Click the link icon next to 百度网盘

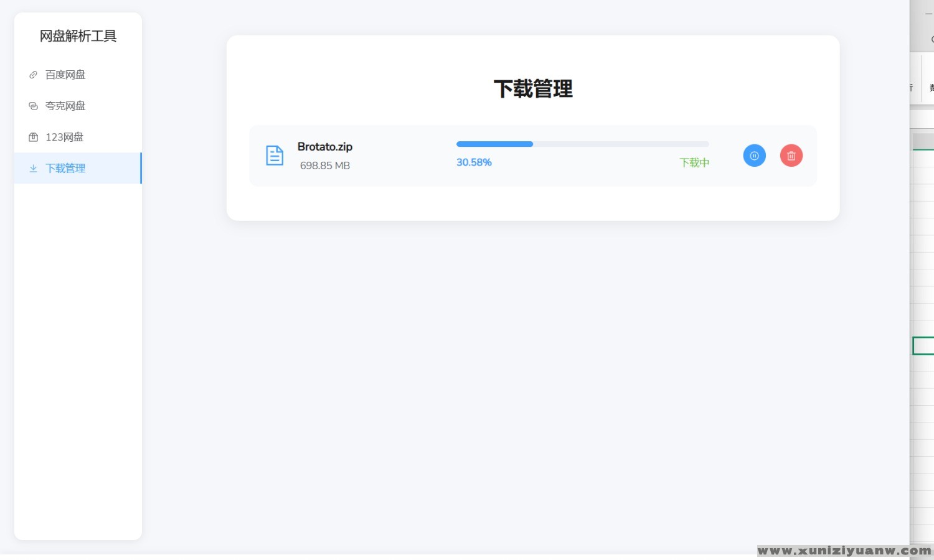click(x=34, y=75)
